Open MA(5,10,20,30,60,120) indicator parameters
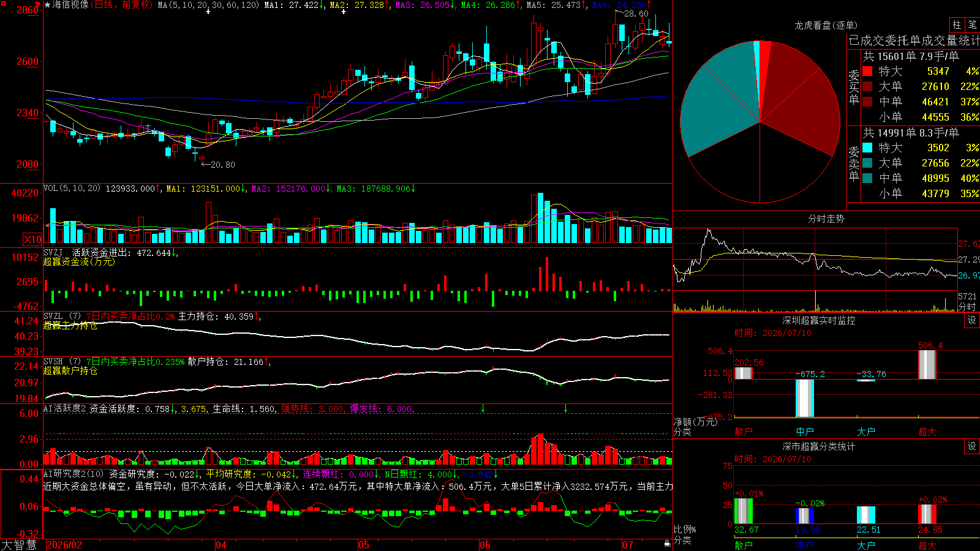980x551 pixels. click(x=208, y=5)
